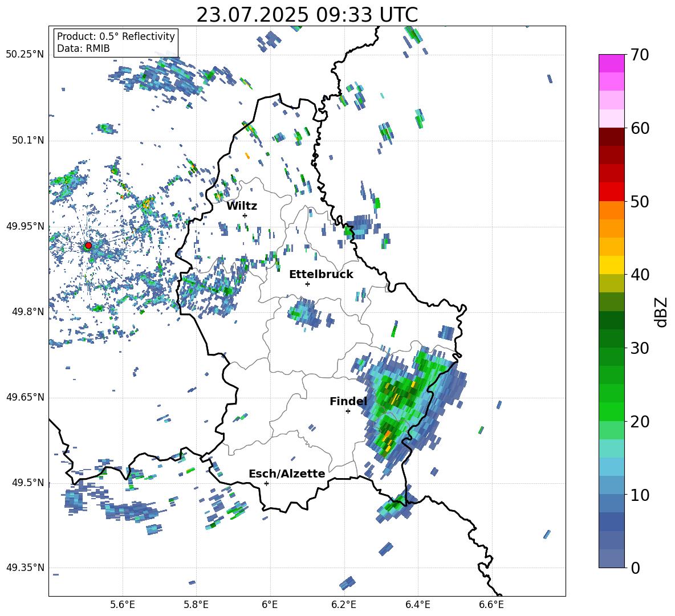Click the colorbar tick label 70
The height and width of the screenshot is (616, 675).
click(x=640, y=55)
